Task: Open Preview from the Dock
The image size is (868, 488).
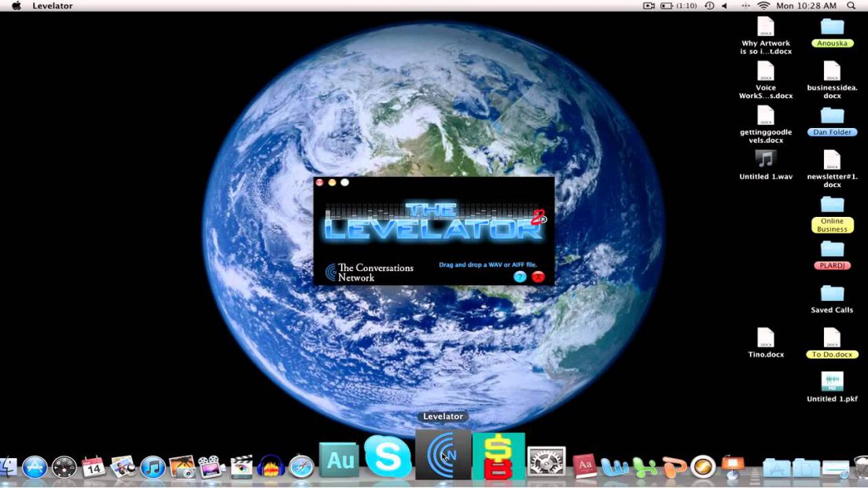Action: tap(123, 468)
